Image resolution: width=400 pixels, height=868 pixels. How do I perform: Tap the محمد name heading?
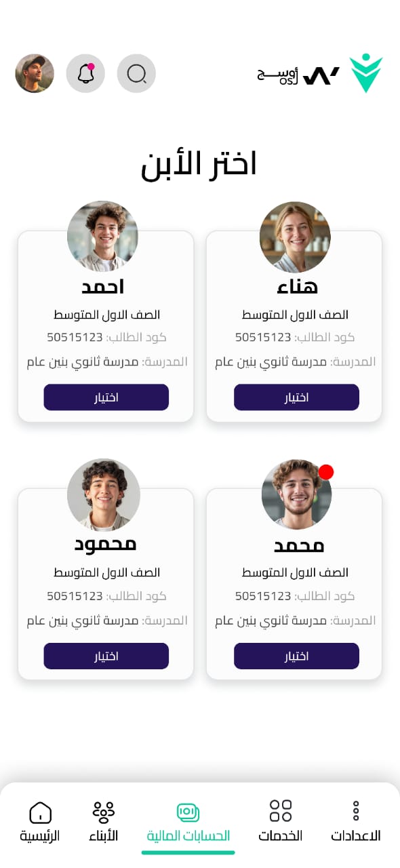[x=299, y=545]
